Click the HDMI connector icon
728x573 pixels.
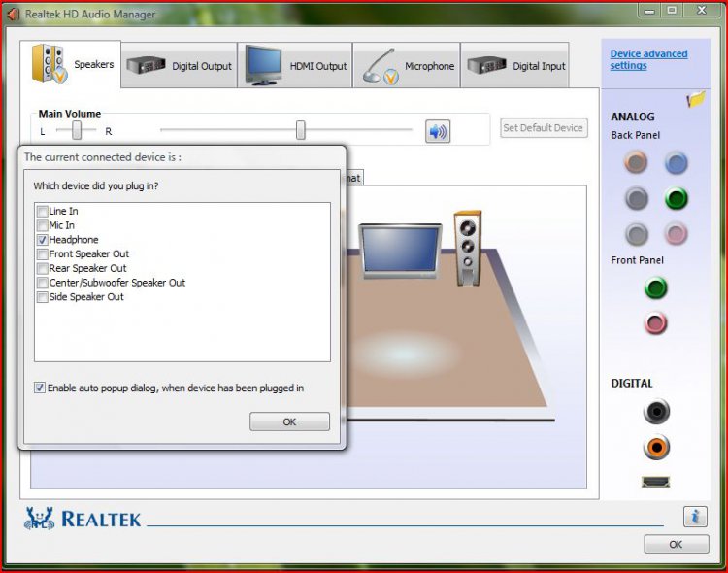tap(655, 482)
